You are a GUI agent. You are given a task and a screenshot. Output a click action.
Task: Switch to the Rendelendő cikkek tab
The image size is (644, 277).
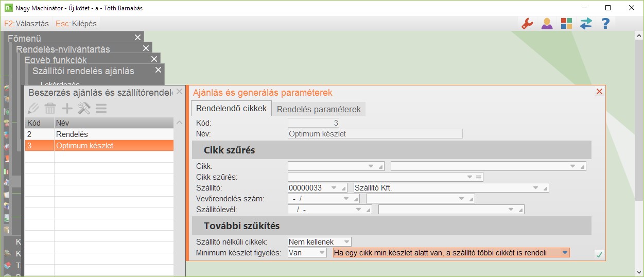coord(231,109)
